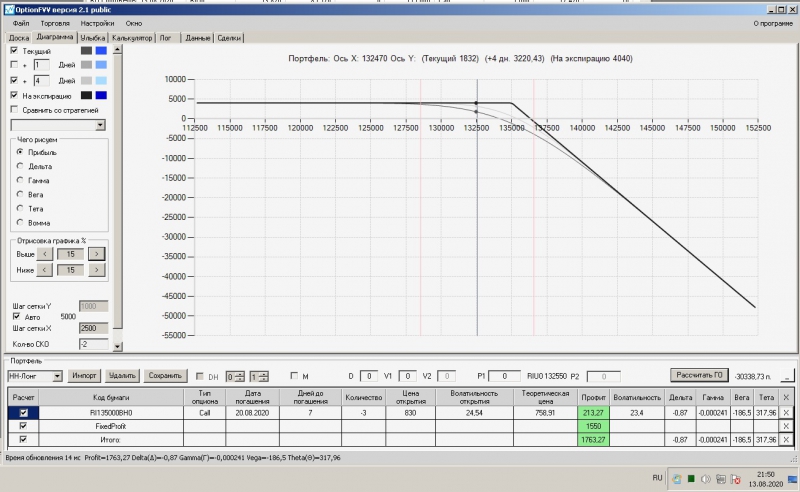
Task: Toggle the На экспирацию checkbox
Action: coord(14,95)
